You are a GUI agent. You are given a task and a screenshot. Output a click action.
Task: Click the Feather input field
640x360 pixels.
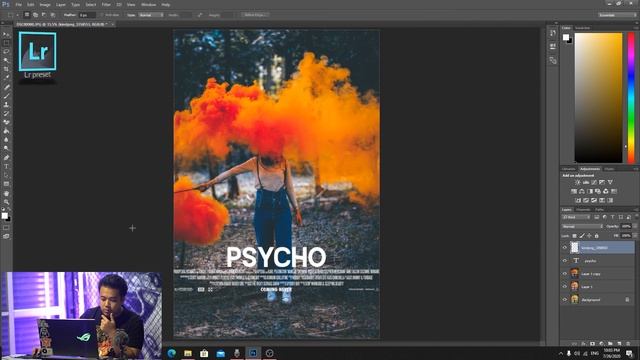point(87,15)
